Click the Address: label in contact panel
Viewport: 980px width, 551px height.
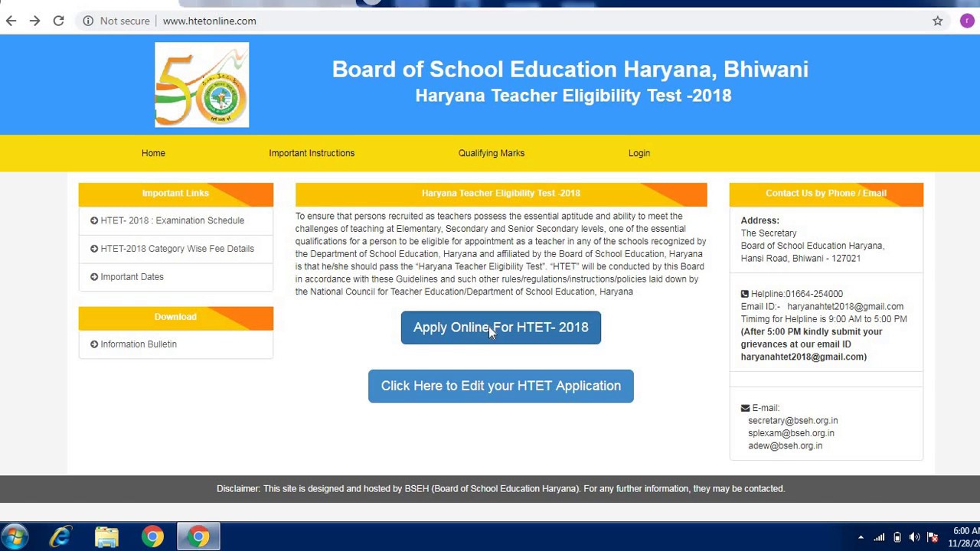[759, 220]
